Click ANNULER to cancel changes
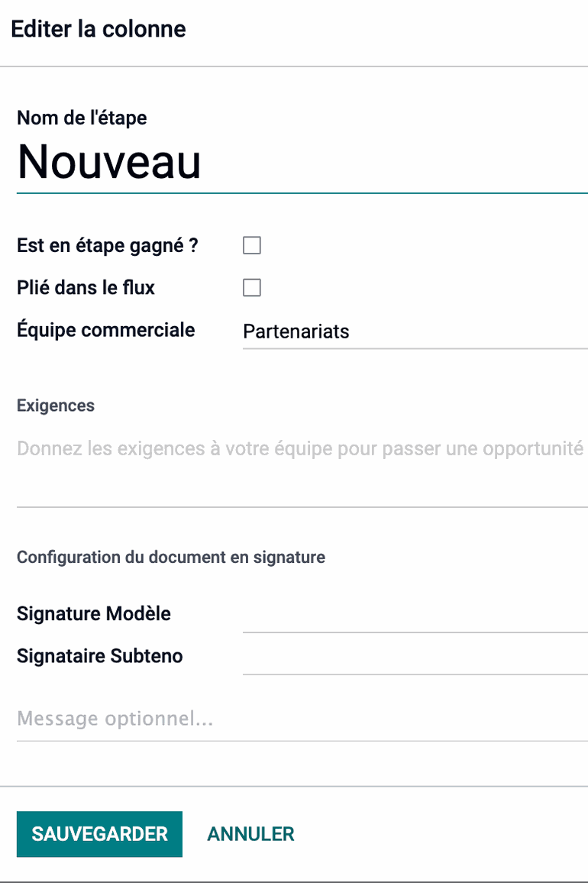The image size is (588, 883). click(x=249, y=834)
